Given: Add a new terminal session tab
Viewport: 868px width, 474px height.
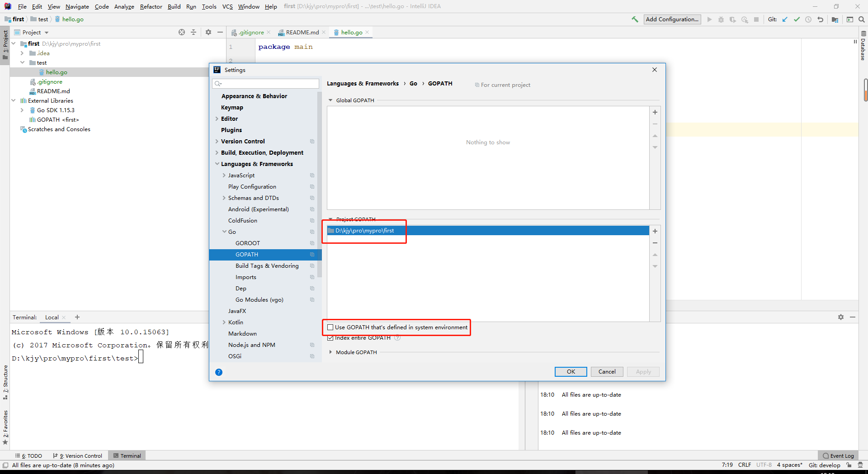Looking at the screenshot, I should click(77, 317).
